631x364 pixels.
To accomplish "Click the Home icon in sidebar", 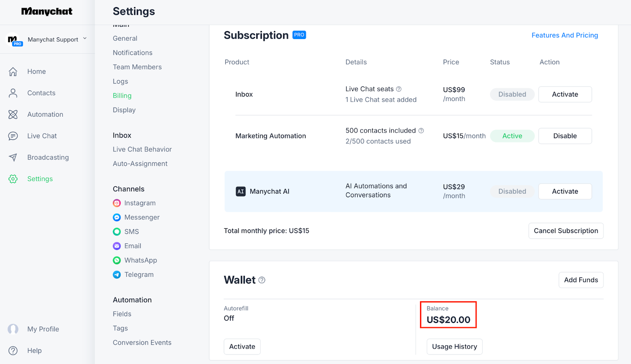I will pos(13,71).
